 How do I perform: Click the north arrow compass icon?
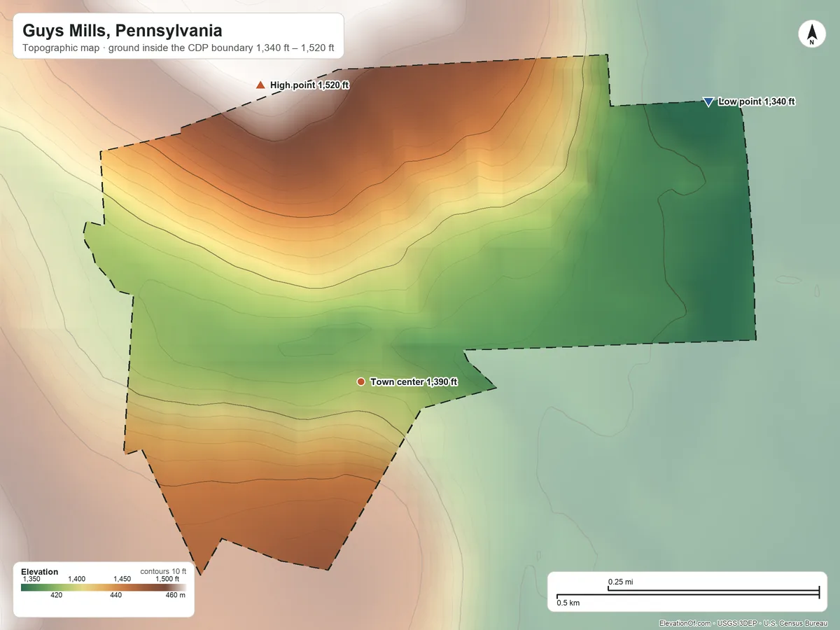click(812, 35)
